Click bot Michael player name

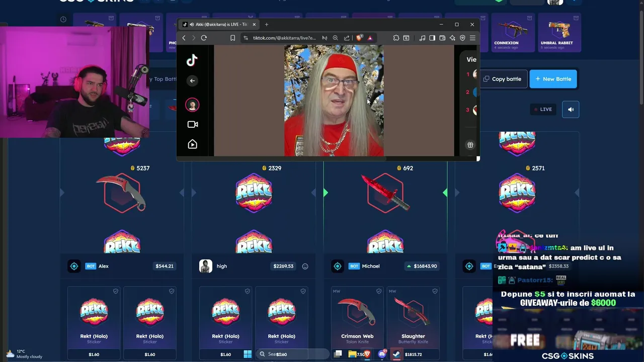coord(371,266)
